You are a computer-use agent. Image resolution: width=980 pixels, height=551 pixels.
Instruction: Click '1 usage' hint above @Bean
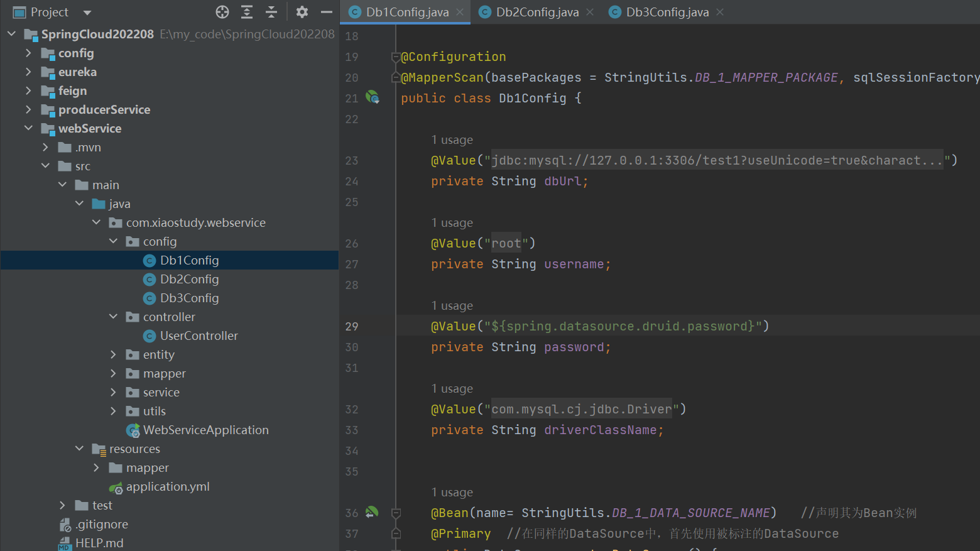452,492
